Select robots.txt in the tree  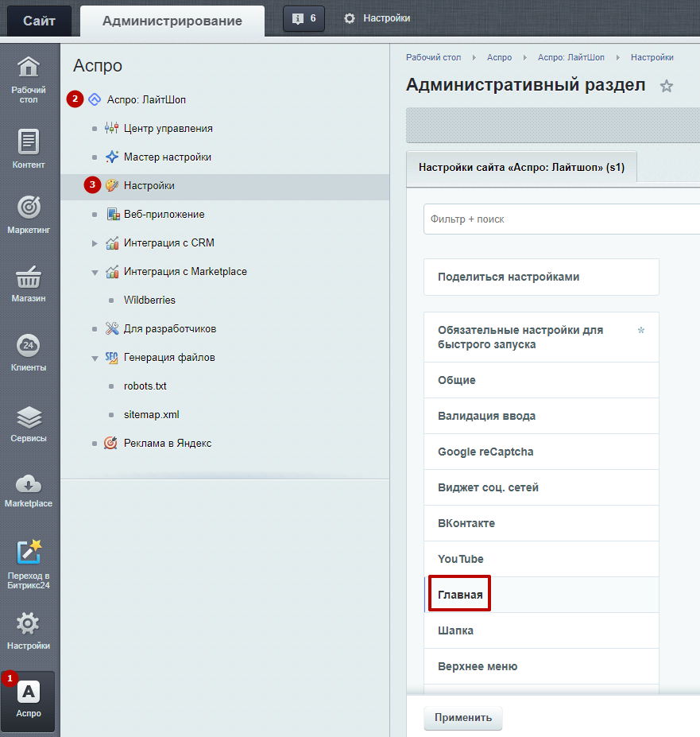pyautogui.click(x=145, y=386)
